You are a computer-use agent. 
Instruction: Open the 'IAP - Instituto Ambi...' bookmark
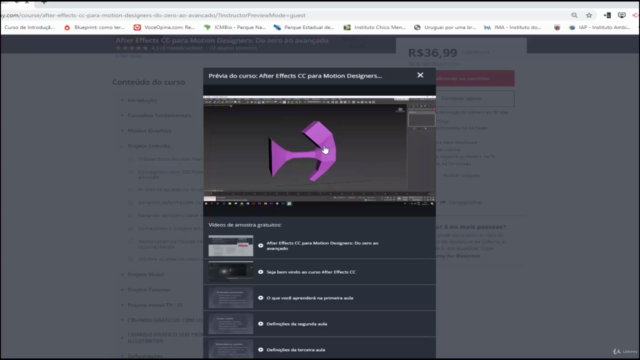click(600, 27)
